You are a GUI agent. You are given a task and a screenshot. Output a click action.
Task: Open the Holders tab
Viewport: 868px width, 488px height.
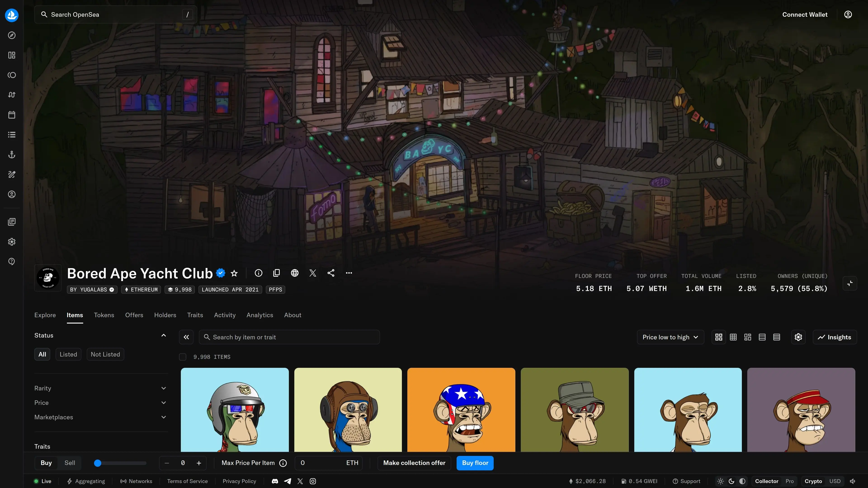[165, 315]
